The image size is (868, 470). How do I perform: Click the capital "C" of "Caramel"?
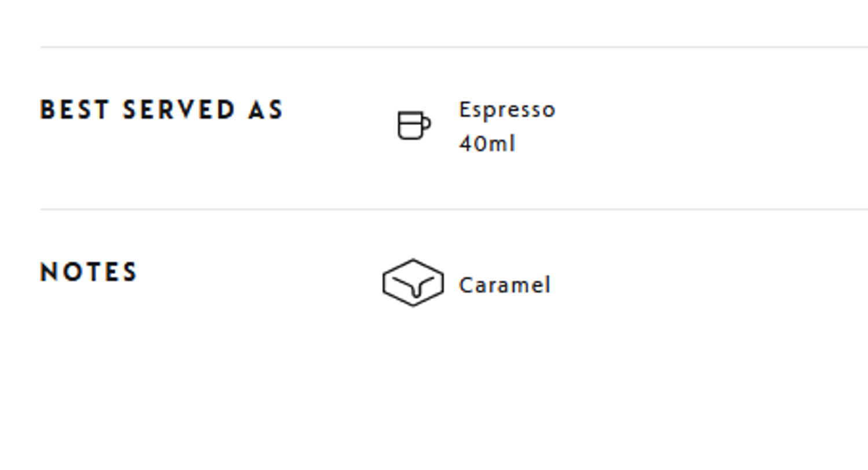pos(466,285)
